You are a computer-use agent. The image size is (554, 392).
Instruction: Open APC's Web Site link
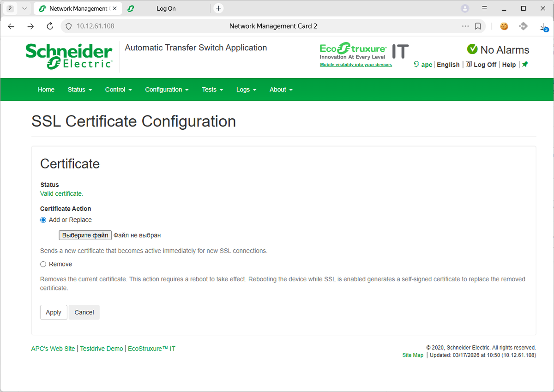point(53,349)
